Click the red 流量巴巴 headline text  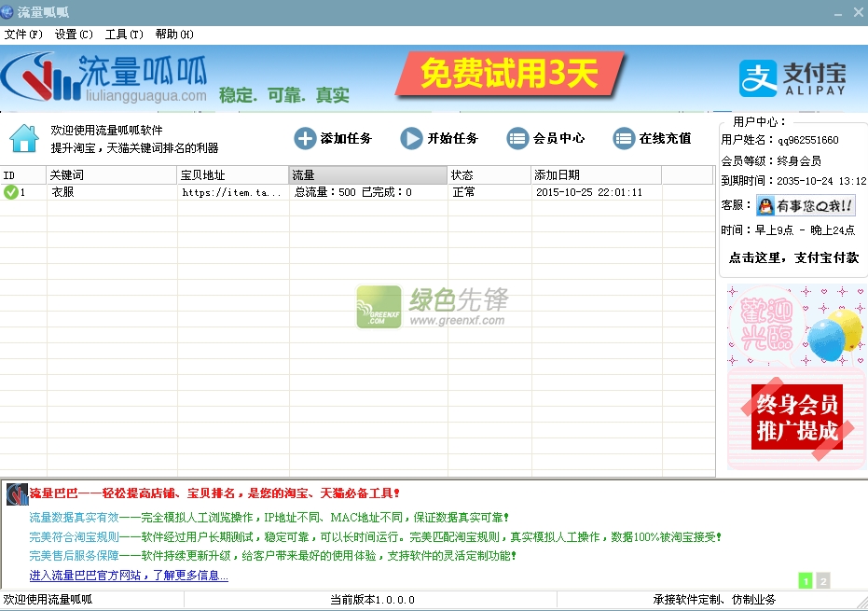click(x=214, y=493)
